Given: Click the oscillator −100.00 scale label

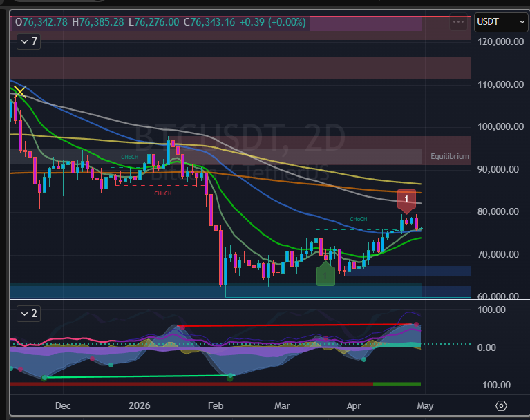Looking at the screenshot, I should click(x=494, y=385).
